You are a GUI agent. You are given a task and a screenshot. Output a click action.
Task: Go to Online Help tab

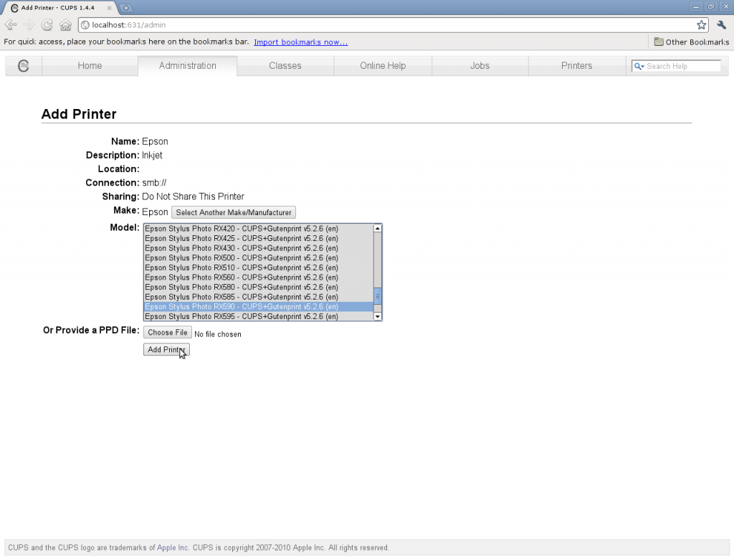coord(383,66)
